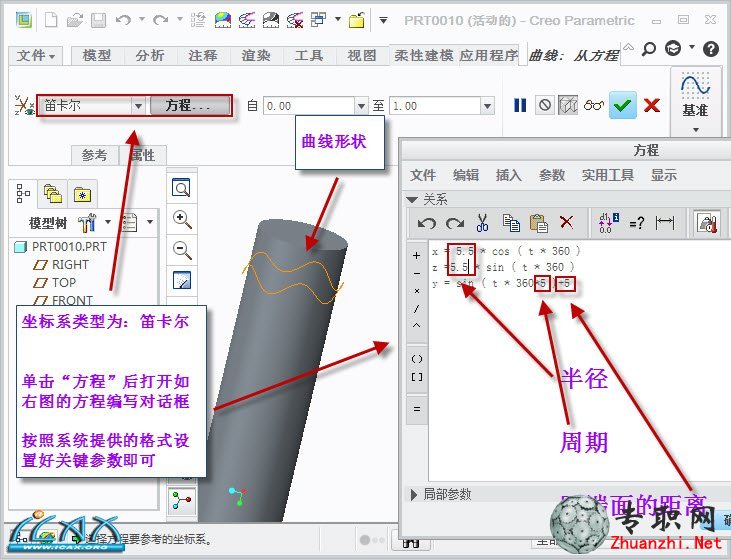The width and height of the screenshot is (731, 559).
Task: Undo the last action in main toolbar
Action: pos(123,20)
